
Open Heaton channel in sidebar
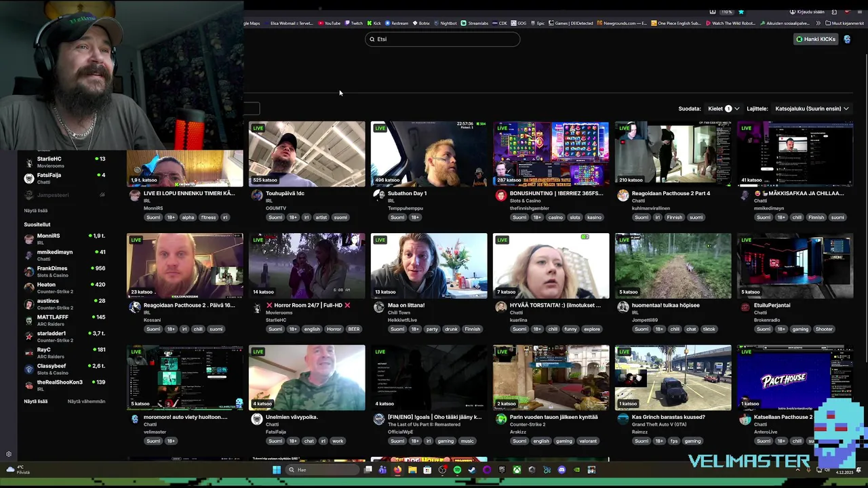(63, 287)
